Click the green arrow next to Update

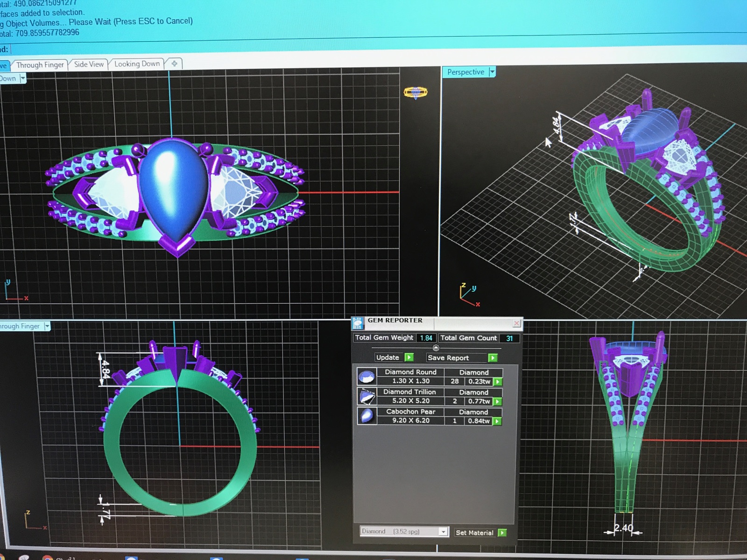pos(409,357)
